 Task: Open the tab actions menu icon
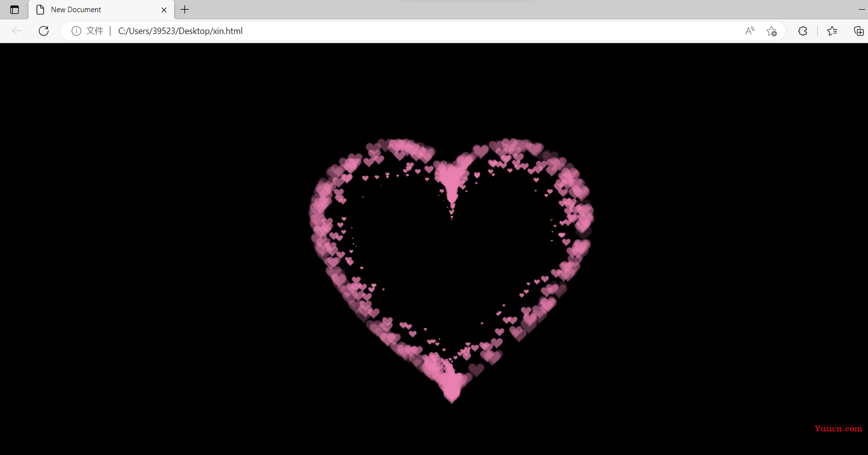(x=15, y=10)
